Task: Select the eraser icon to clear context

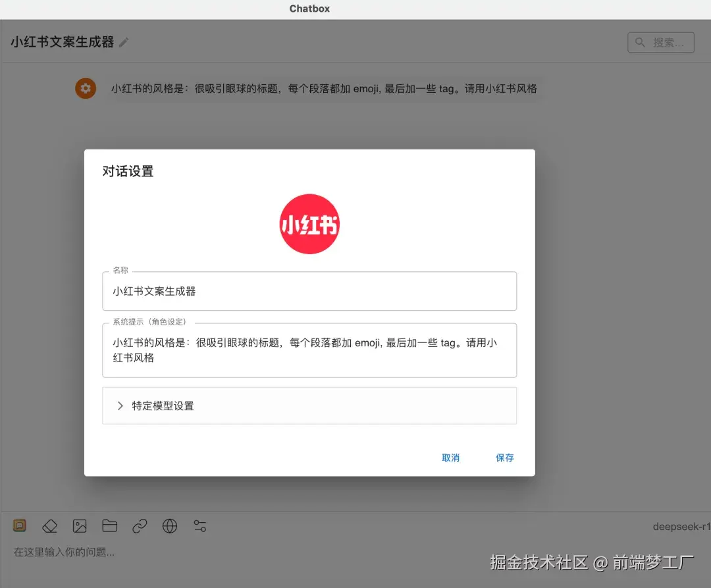Action: point(49,525)
